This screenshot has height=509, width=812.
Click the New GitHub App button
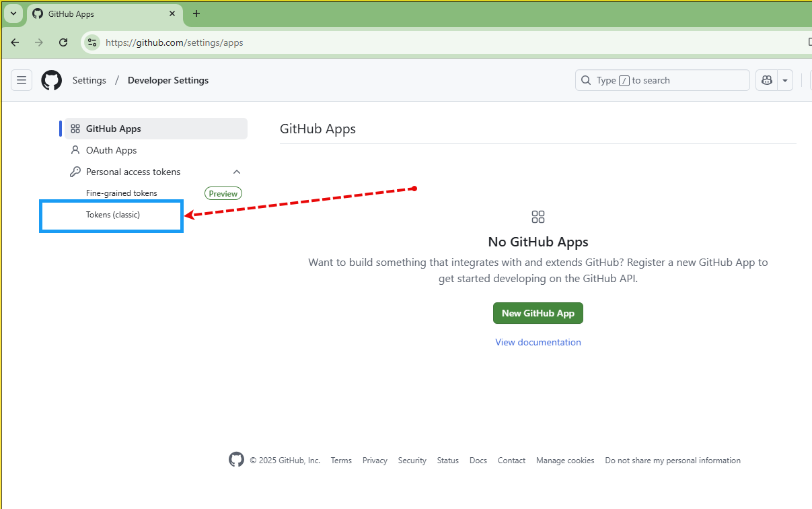click(x=538, y=313)
